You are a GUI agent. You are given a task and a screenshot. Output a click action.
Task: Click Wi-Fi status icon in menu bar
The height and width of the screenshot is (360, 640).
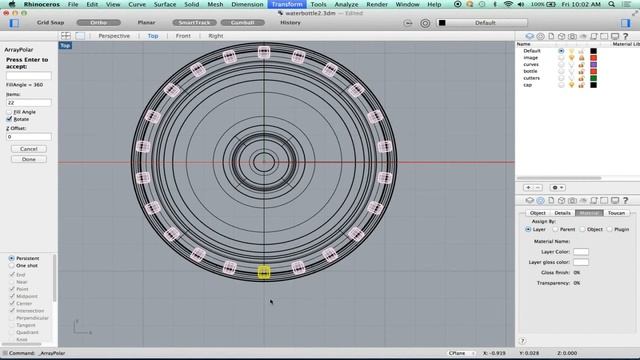click(508, 4)
